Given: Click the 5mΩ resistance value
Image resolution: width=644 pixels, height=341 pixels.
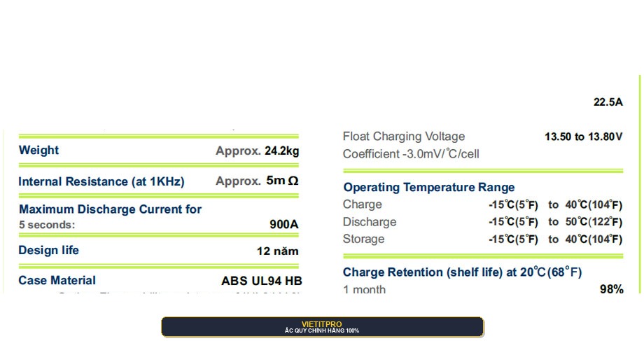Looking at the screenshot, I should pos(282,181).
